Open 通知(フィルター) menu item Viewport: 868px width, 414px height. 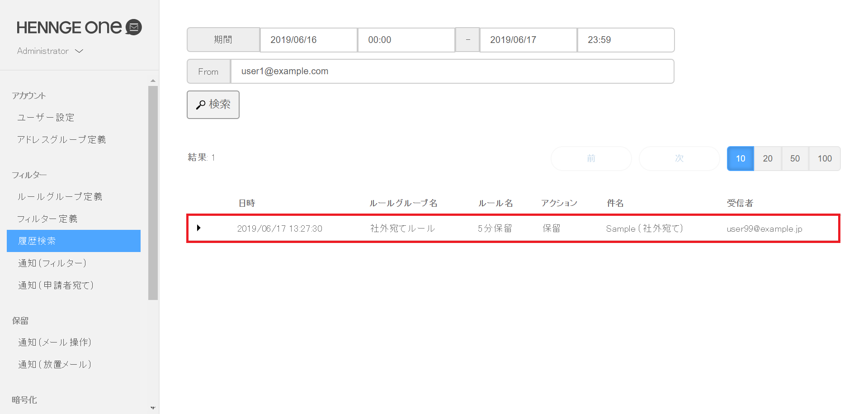click(52, 263)
